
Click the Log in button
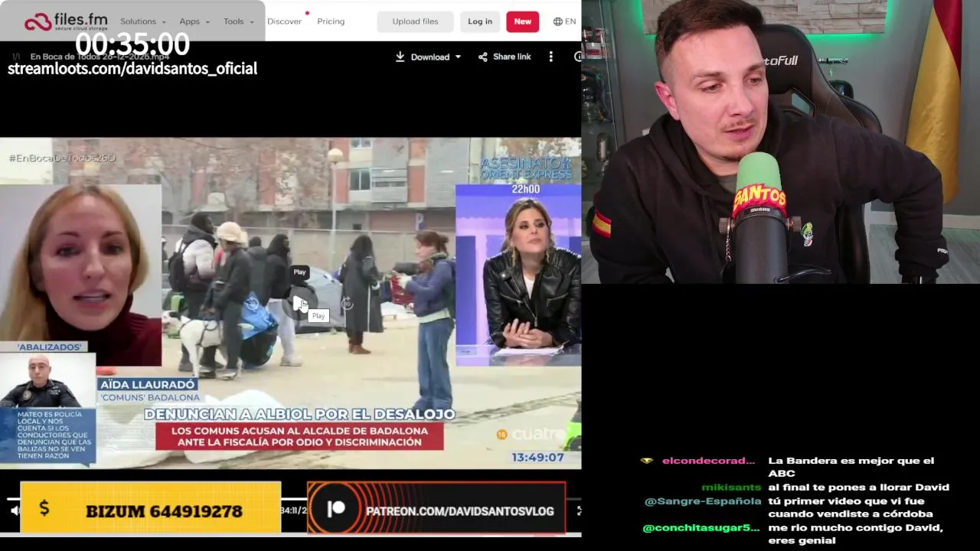click(x=480, y=21)
